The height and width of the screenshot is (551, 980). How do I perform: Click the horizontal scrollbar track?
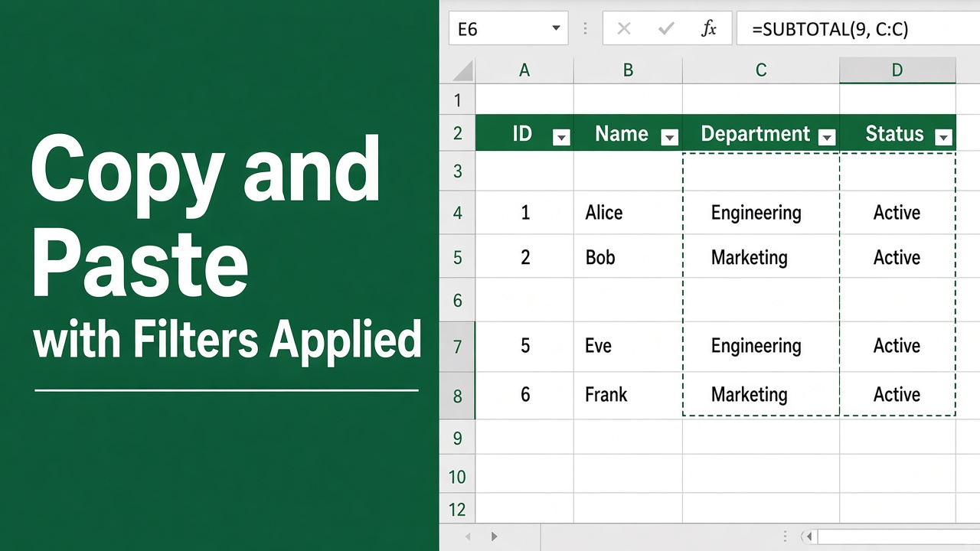pos(898,537)
